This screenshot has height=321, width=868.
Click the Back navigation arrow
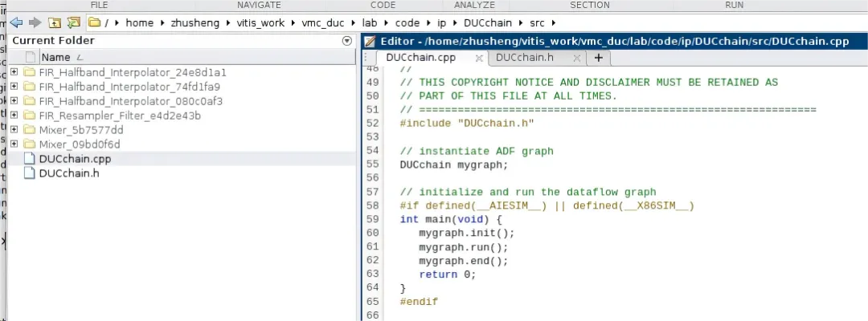(16, 22)
